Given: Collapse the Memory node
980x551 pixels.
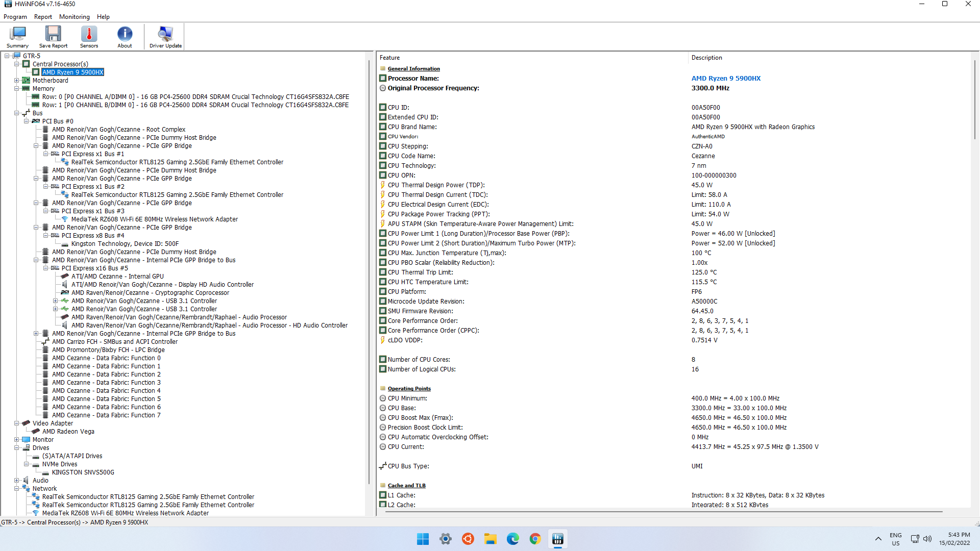Looking at the screenshot, I should point(17,89).
